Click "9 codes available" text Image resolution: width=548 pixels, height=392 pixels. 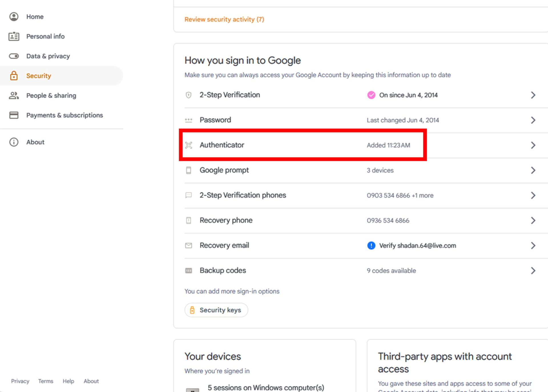(x=391, y=271)
